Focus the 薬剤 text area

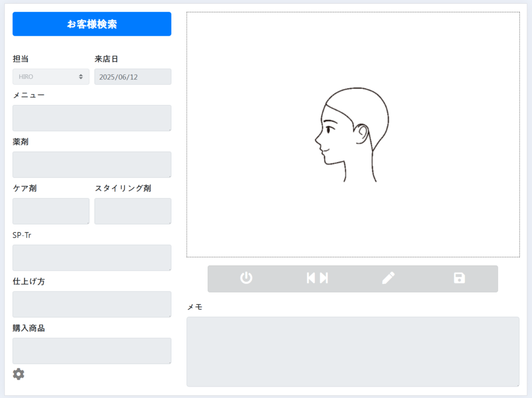pyautogui.click(x=92, y=165)
